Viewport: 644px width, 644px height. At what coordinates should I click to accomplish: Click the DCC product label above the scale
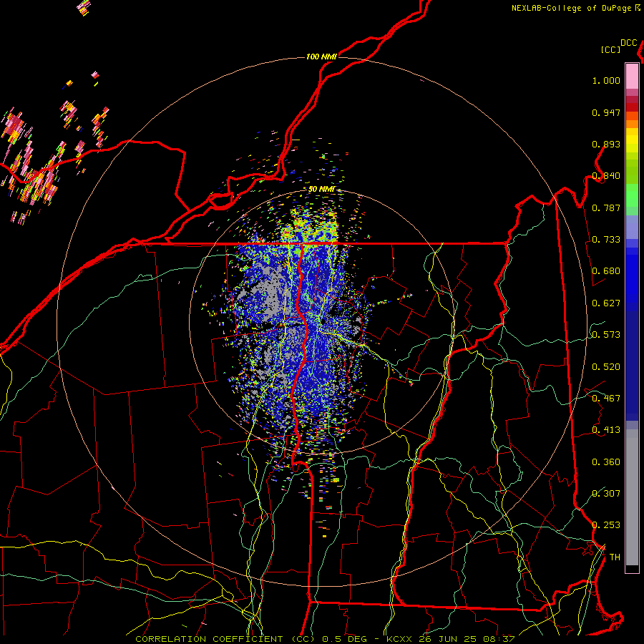pos(628,43)
